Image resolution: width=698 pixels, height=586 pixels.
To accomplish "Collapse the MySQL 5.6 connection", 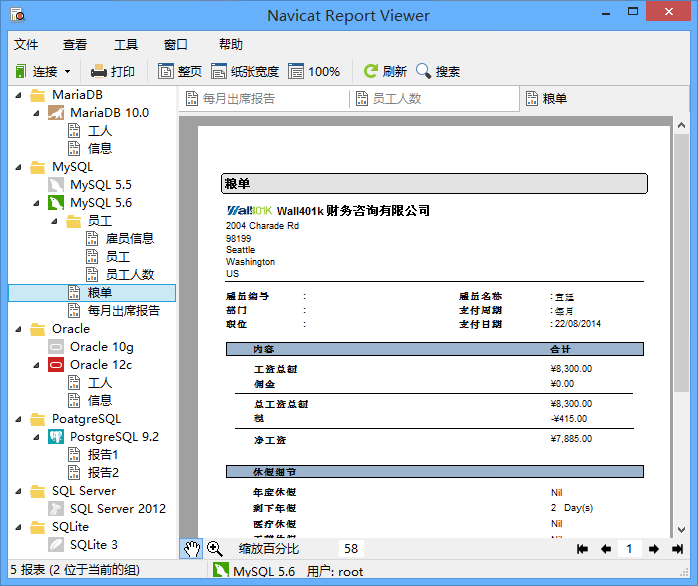I will tap(36, 203).
